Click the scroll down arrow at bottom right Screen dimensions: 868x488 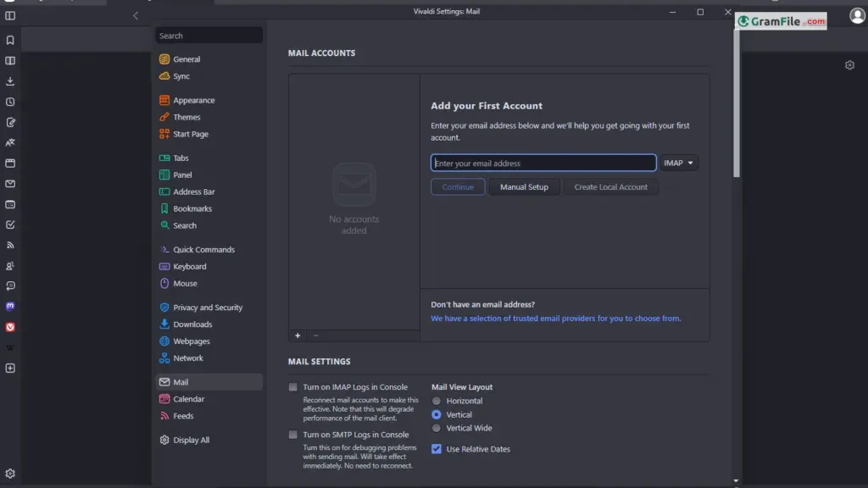click(x=737, y=481)
